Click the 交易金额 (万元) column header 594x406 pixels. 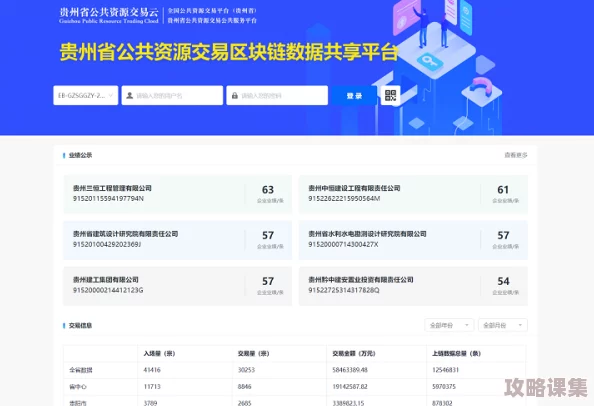tap(354, 353)
